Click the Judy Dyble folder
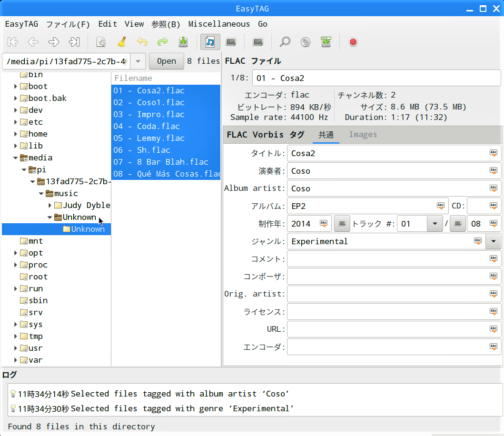504x436 pixels. (x=86, y=205)
